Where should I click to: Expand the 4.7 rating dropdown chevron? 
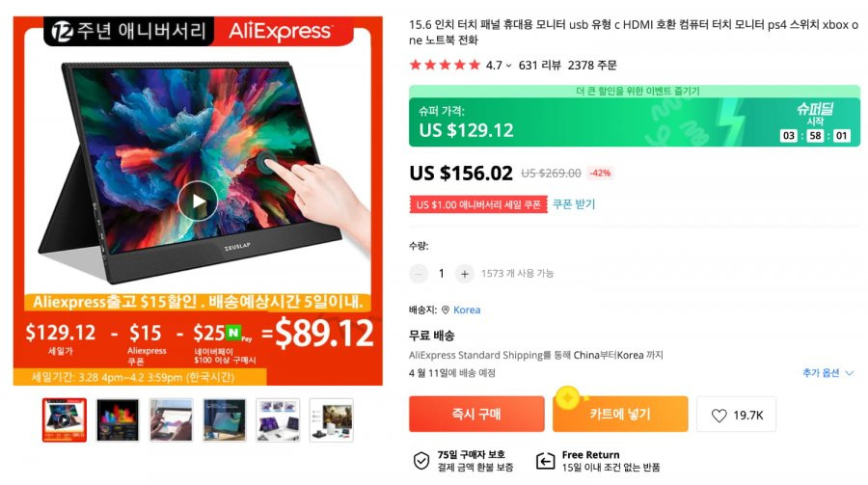pyautogui.click(x=508, y=66)
